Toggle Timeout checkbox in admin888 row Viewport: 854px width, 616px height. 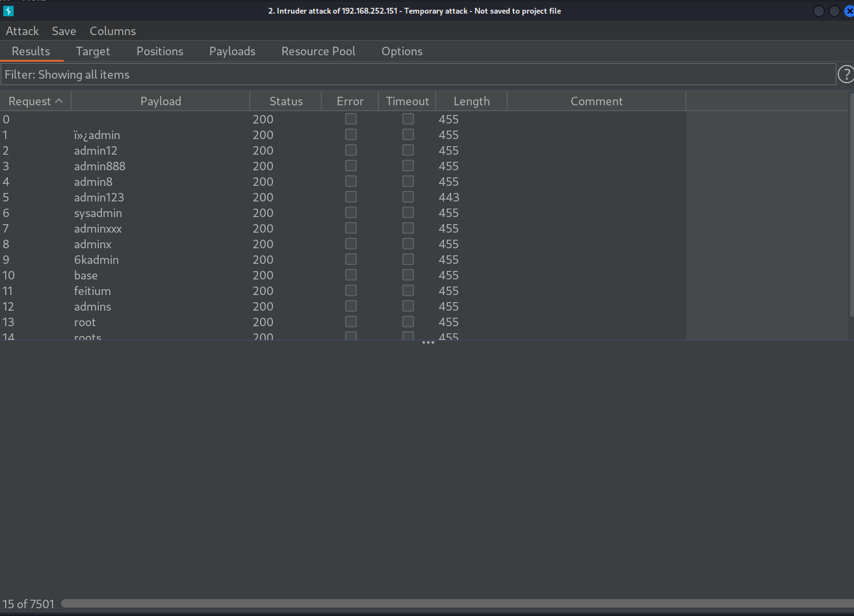coord(408,166)
